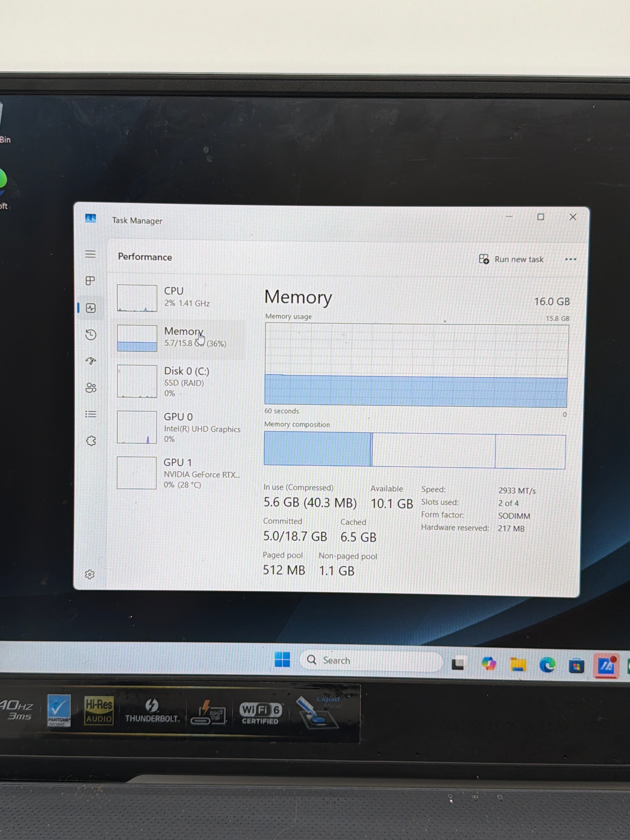Close the Task Manager window

click(573, 217)
